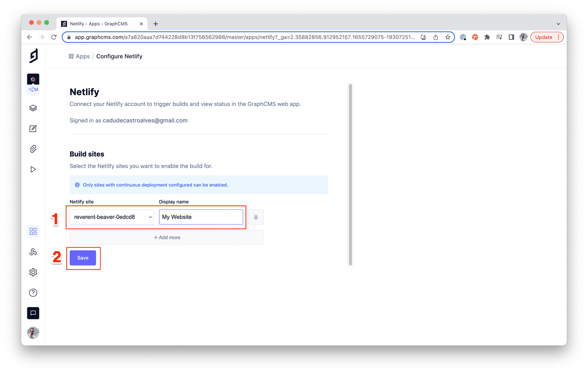Image resolution: width=588 pixels, height=389 pixels.
Task: Open the API Playground play icon
Action: point(33,170)
